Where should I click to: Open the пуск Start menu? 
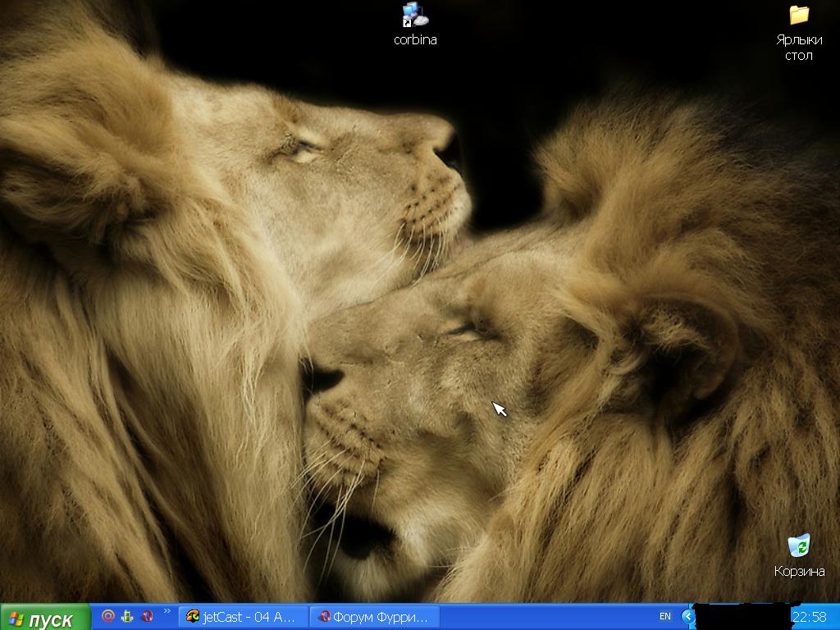click(45, 618)
